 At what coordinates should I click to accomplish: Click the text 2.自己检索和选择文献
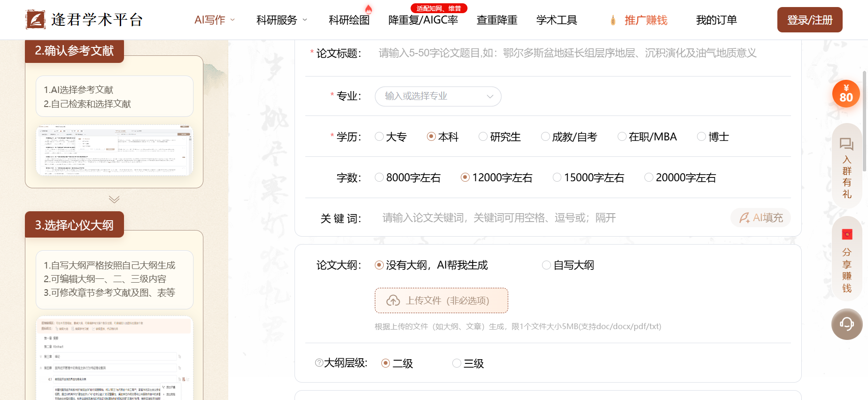pyautogui.click(x=87, y=104)
